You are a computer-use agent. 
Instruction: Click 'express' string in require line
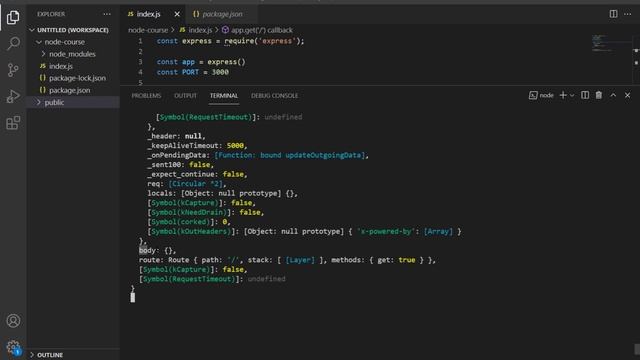pyautogui.click(x=278, y=41)
